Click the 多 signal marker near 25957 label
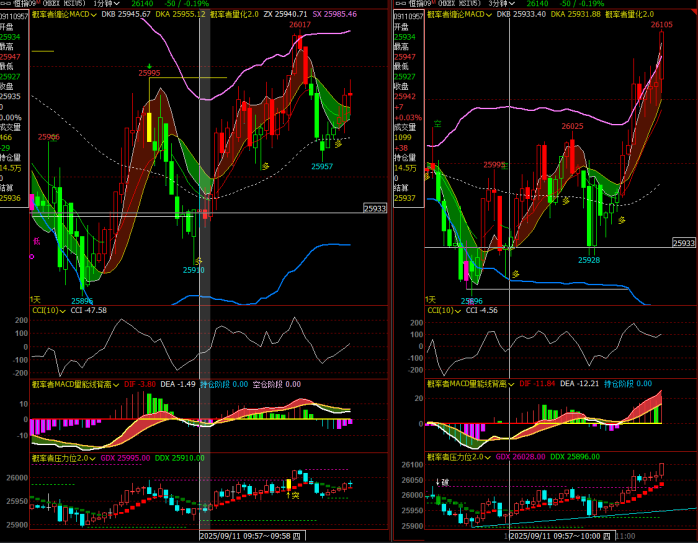This screenshot has width=698, height=544. 339,144
